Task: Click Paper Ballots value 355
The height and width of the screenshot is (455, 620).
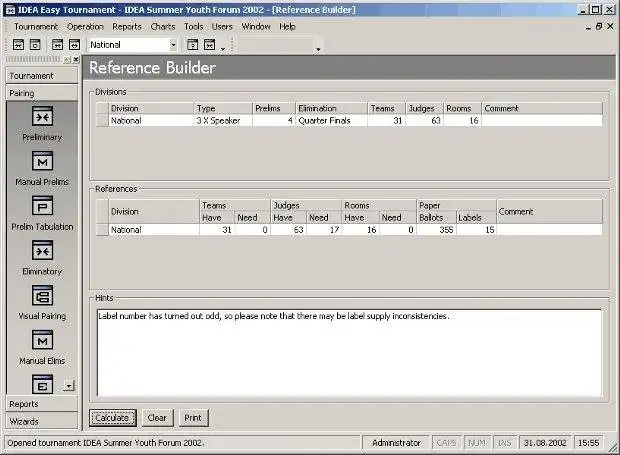Action: pyautogui.click(x=436, y=230)
